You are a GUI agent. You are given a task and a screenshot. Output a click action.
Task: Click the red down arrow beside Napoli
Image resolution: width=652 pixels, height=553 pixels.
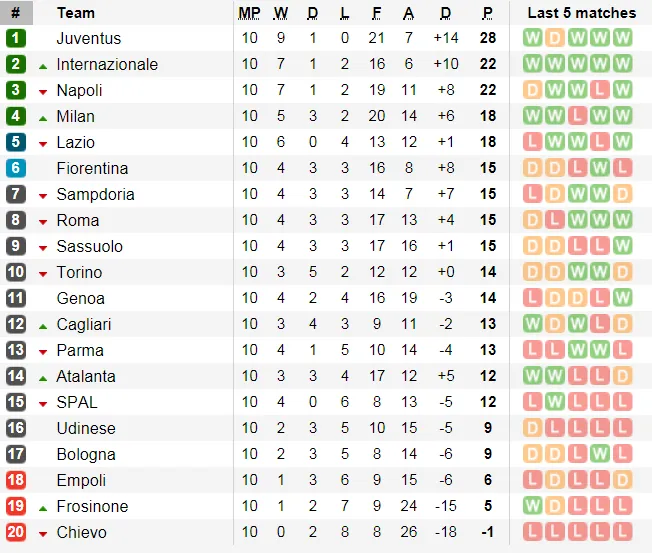pyautogui.click(x=43, y=91)
